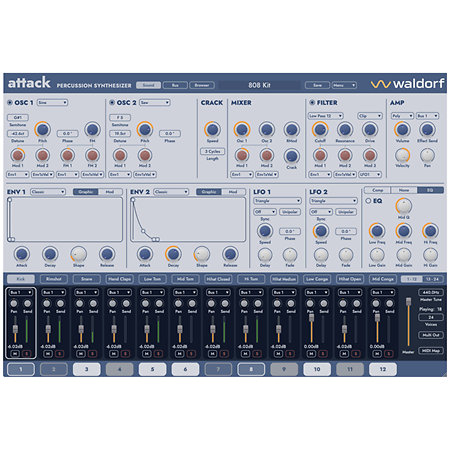Open the MIDI Map button
The width and height of the screenshot is (450, 450).
[431, 351]
